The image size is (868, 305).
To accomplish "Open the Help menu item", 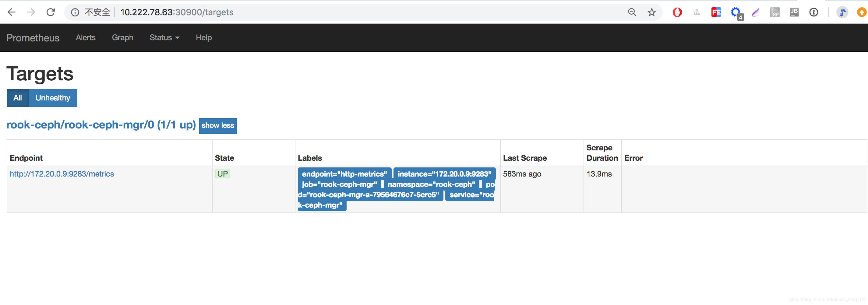I will click(204, 38).
